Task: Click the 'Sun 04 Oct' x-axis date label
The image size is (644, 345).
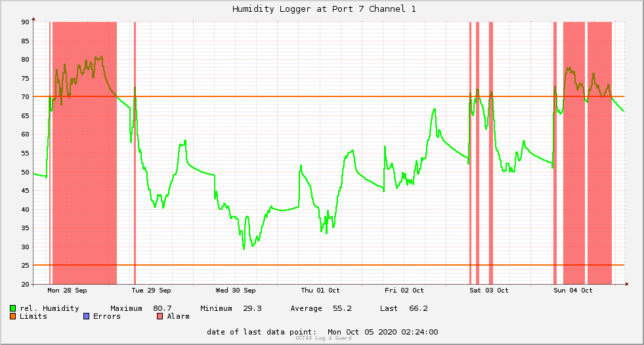Action: click(573, 291)
